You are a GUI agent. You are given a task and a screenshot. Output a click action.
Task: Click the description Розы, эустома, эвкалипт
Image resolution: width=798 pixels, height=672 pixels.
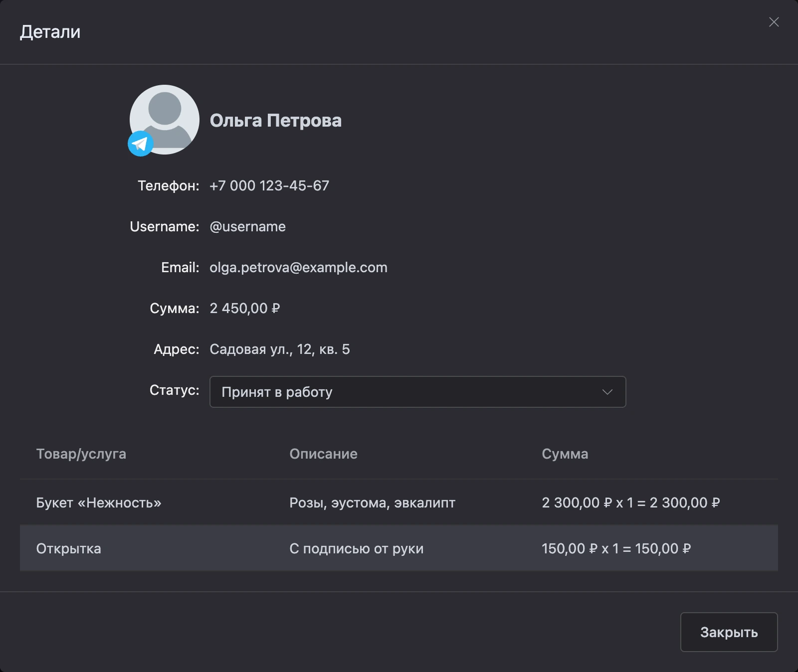point(373,503)
